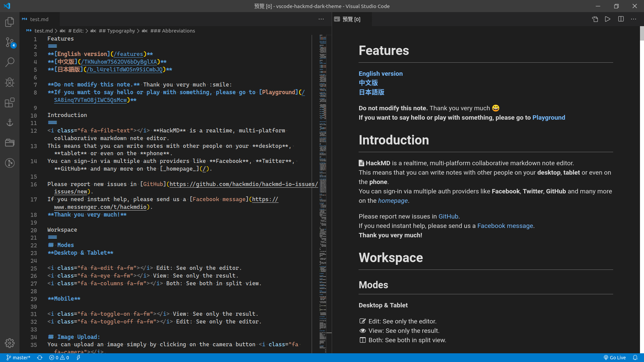Viewport: 644px width, 362px height.
Task: Open the anchor icon view in activity bar
Action: (x=10, y=122)
